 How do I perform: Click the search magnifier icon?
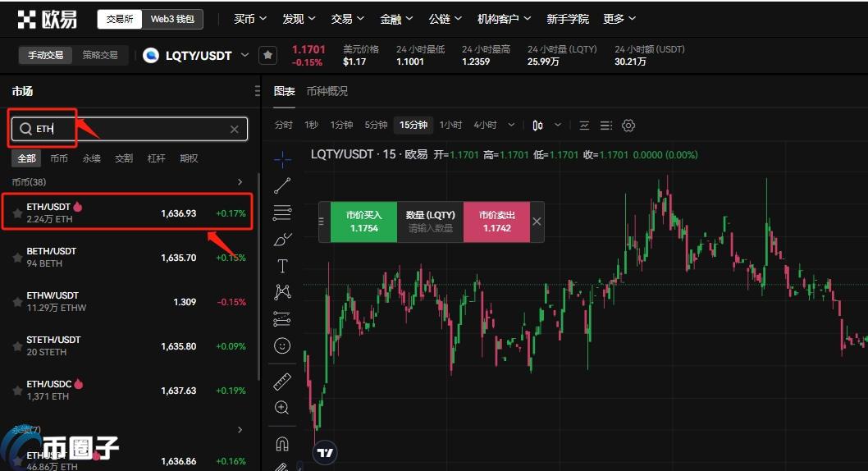click(x=25, y=129)
